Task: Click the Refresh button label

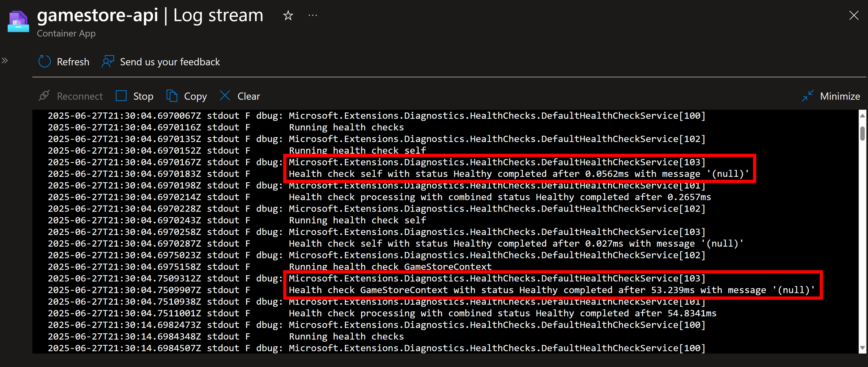Action: click(73, 62)
